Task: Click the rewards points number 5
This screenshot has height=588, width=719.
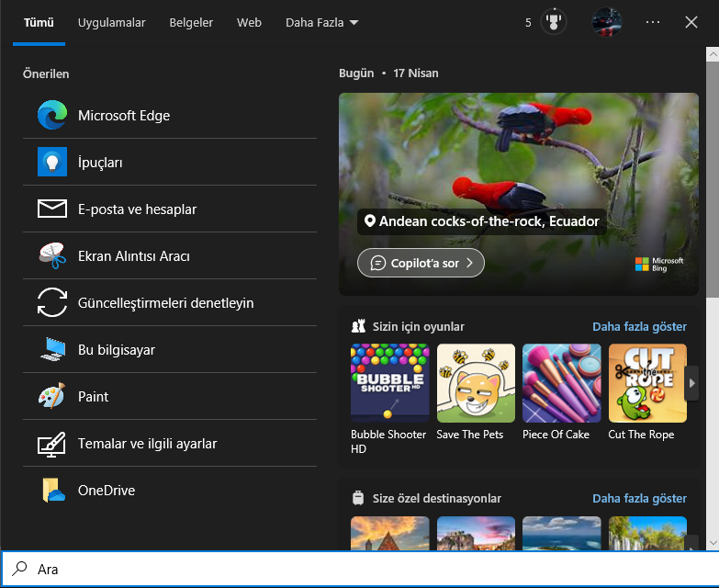Action: point(528,22)
